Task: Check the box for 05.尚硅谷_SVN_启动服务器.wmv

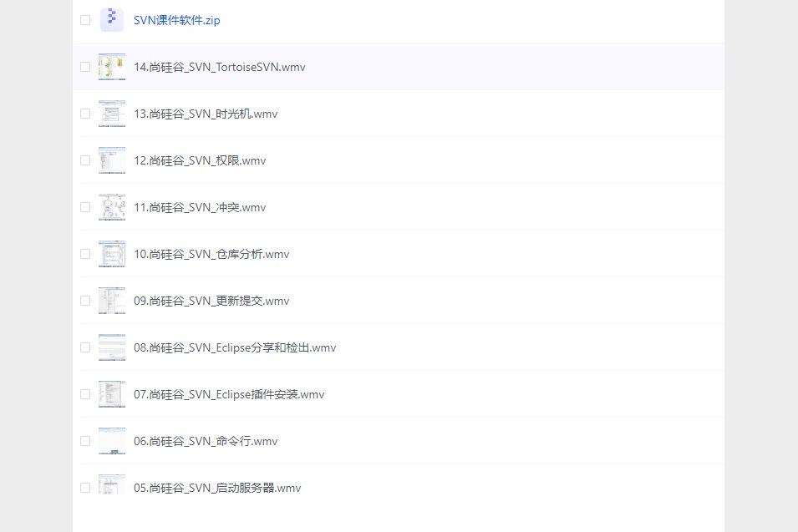Action: coord(85,488)
